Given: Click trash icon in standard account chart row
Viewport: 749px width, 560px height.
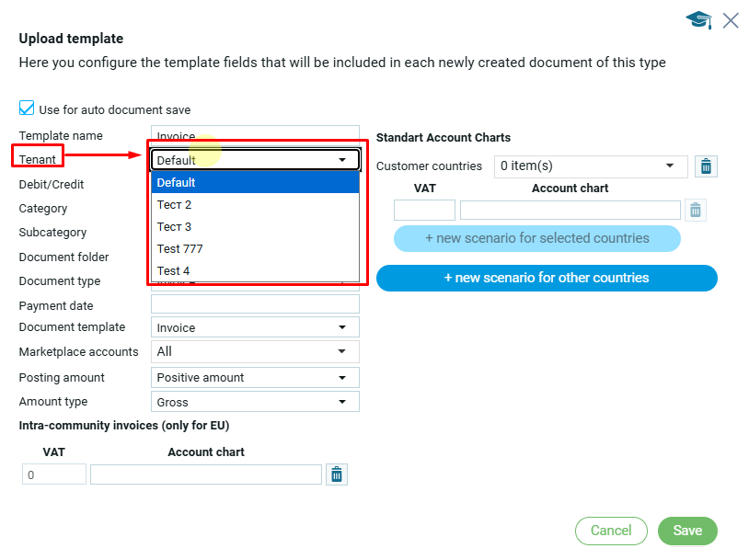Looking at the screenshot, I should click(696, 211).
